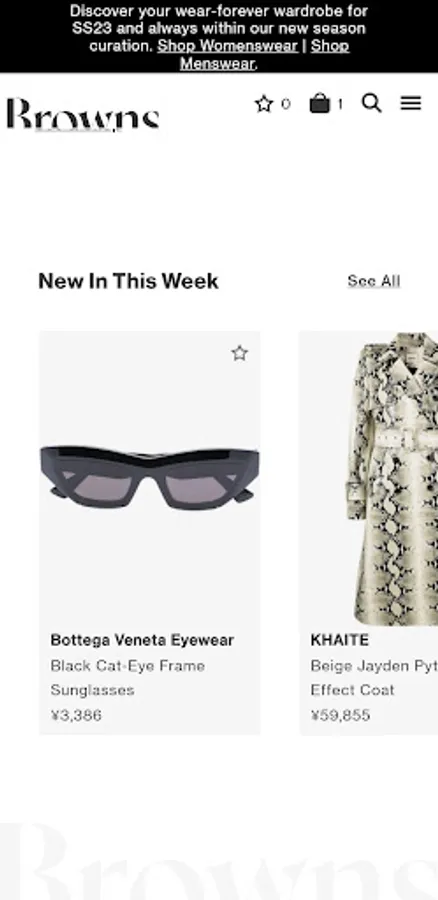Click the Shop Womenswear link
The height and width of the screenshot is (900, 438).
pyautogui.click(x=228, y=46)
